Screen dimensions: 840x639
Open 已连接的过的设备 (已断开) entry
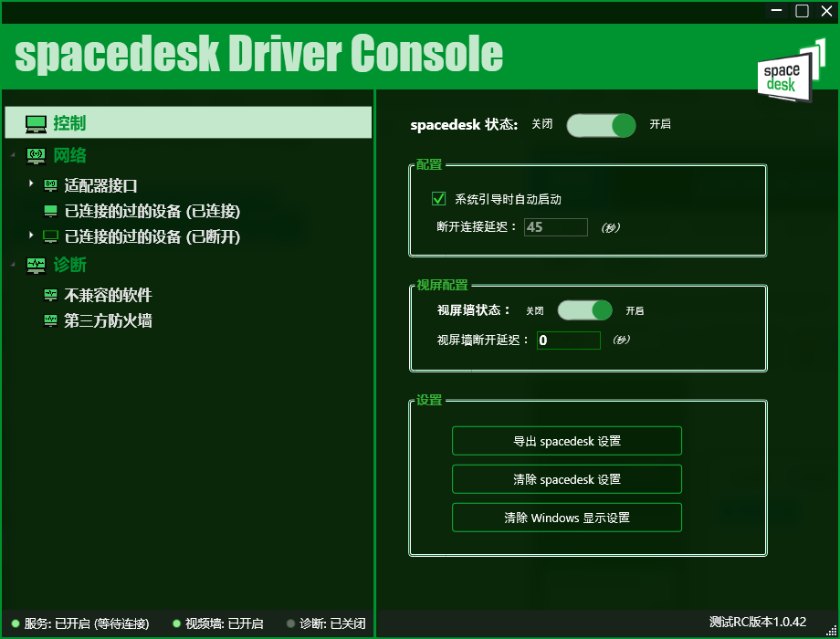click(152, 236)
